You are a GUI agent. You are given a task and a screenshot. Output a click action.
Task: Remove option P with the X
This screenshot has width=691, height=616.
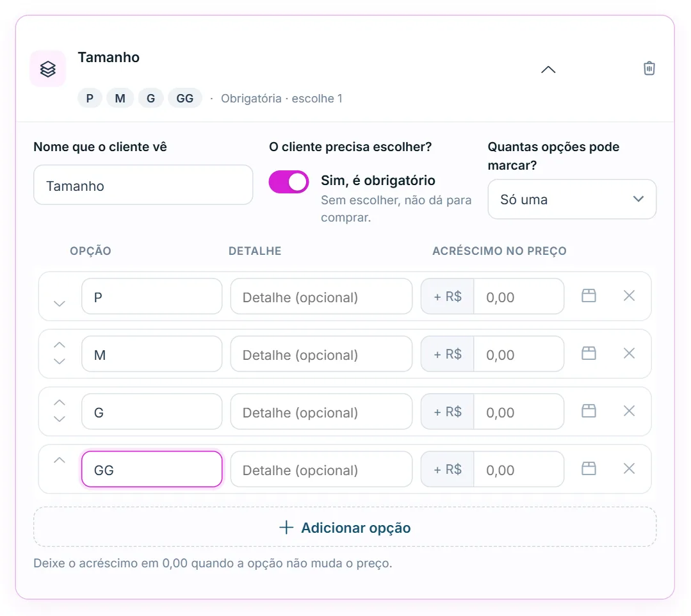630,296
